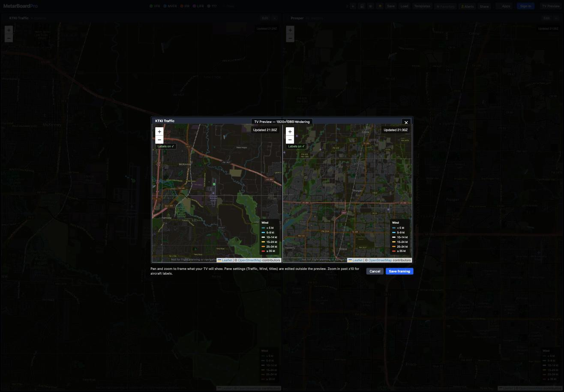Click the New Hope label on the left preview map

pyautogui.click(x=242, y=147)
